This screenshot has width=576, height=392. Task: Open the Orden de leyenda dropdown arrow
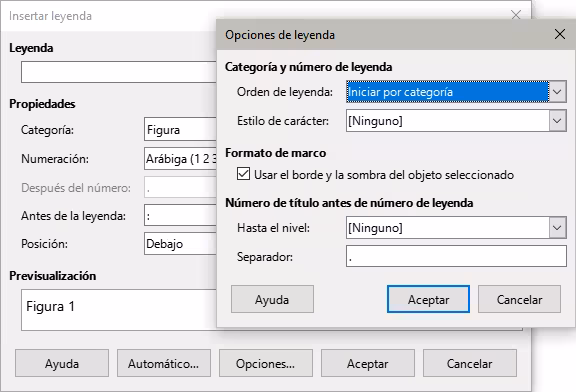(557, 91)
